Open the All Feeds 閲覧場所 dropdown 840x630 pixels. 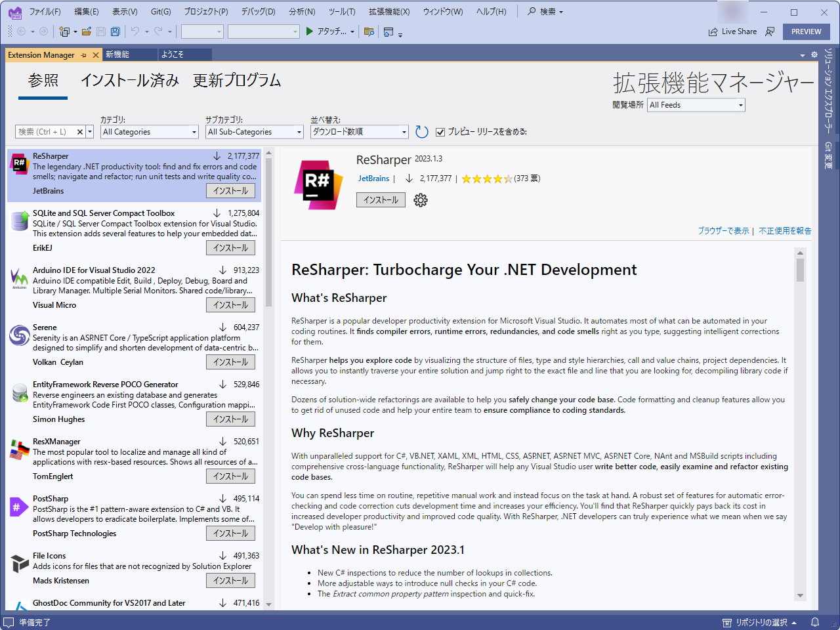pos(696,105)
